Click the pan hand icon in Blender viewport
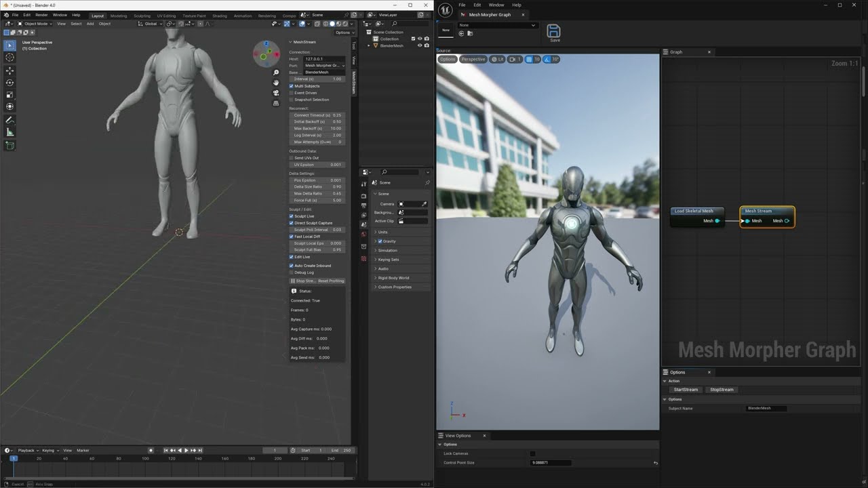 click(x=276, y=83)
